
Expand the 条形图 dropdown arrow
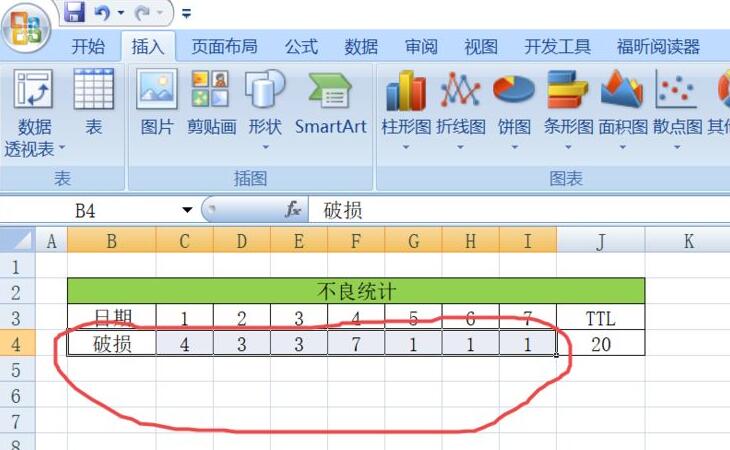[568, 147]
